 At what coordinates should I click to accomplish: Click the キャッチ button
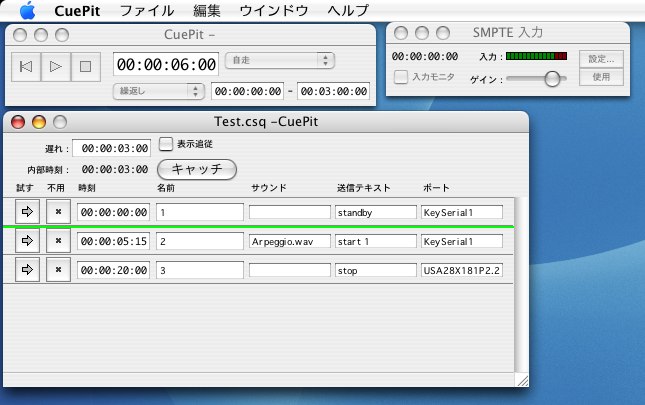pos(197,169)
